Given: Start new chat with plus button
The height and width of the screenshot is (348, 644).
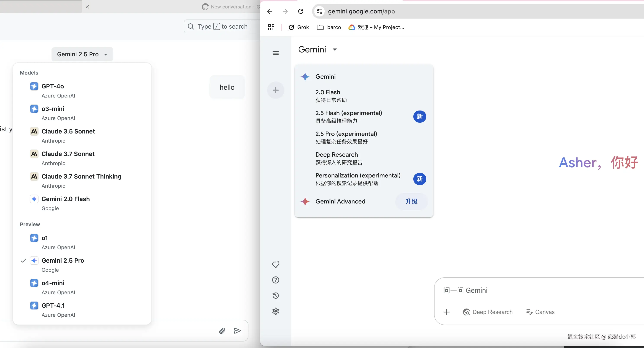Looking at the screenshot, I should 275,90.
